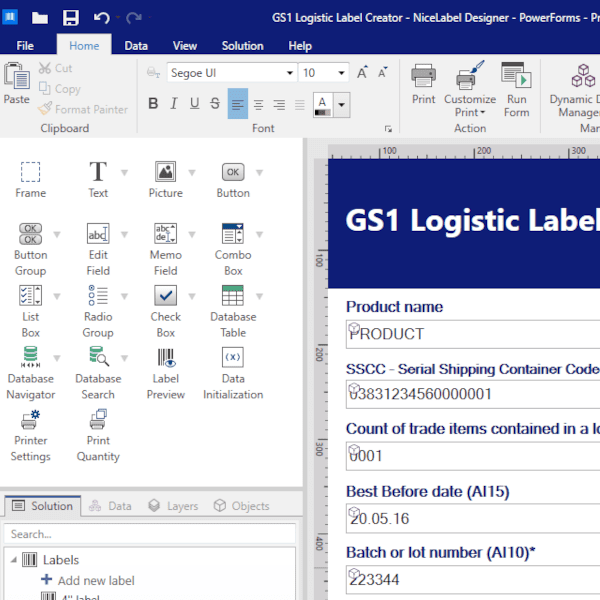The width and height of the screenshot is (600, 600).
Task: Click the solution Search field
Action: (x=150, y=534)
